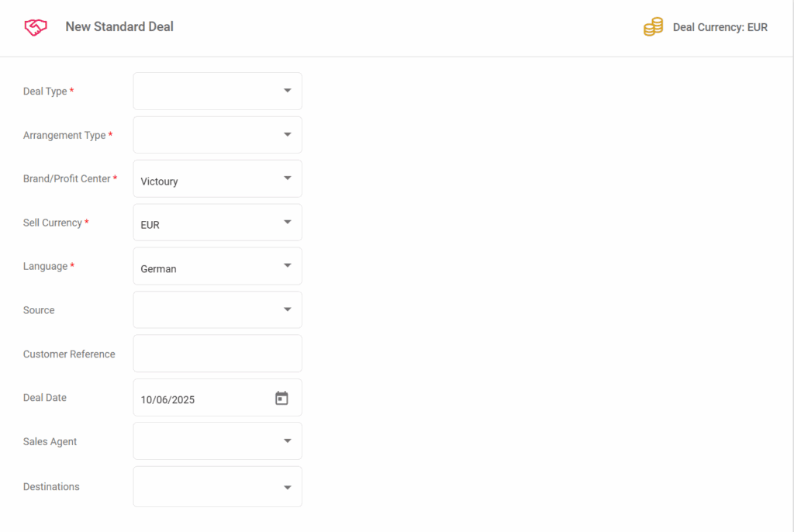
Task: Click the Deal Type field label
Action: point(45,92)
